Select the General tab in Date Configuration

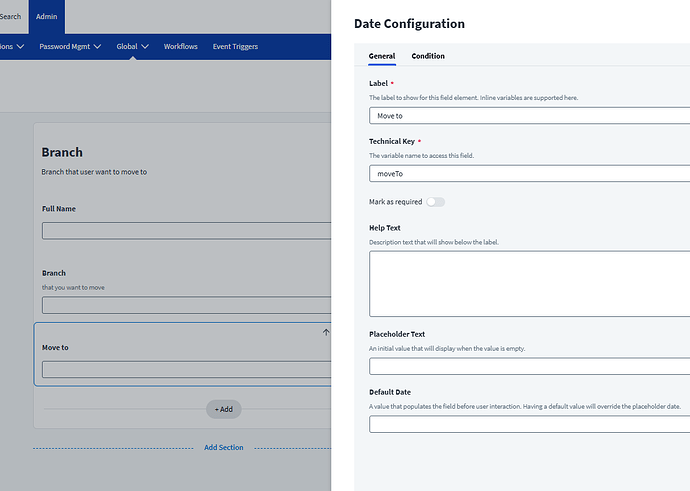point(382,56)
